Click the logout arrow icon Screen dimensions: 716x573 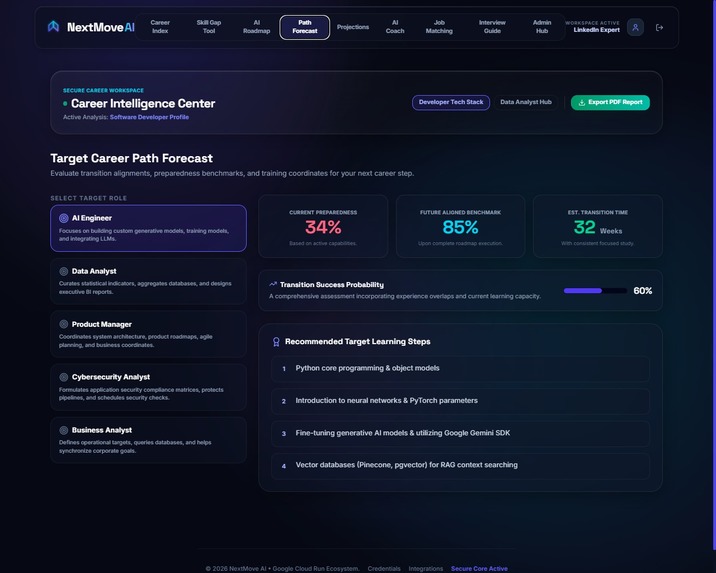[659, 27]
